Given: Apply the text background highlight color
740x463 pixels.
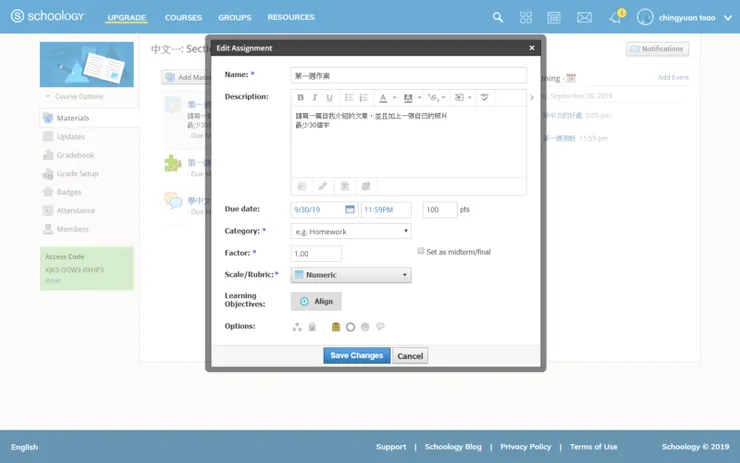Looking at the screenshot, I should pyautogui.click(x=408, y=98).
